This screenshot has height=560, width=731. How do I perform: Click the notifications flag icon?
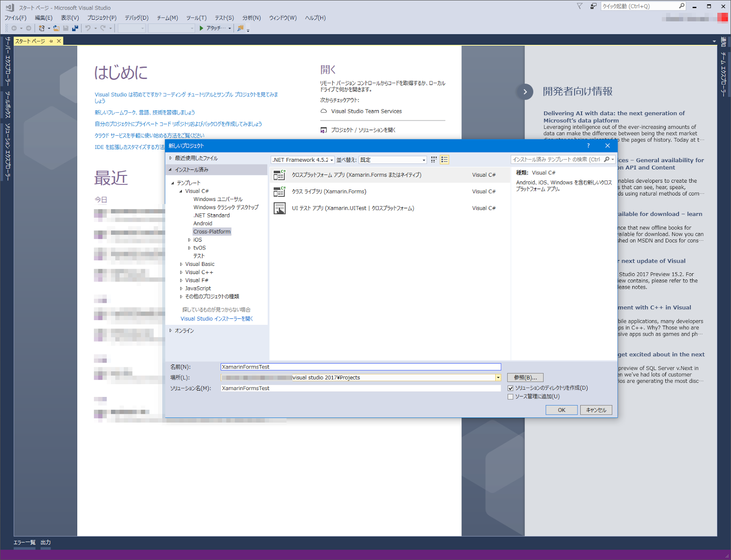pos(580,6)
